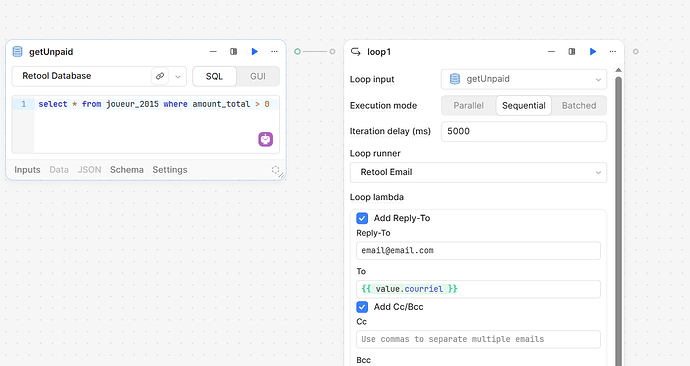Click the loop1 input connector node
The width and height of the screenshot is (690, 366).
coord(332,51)
